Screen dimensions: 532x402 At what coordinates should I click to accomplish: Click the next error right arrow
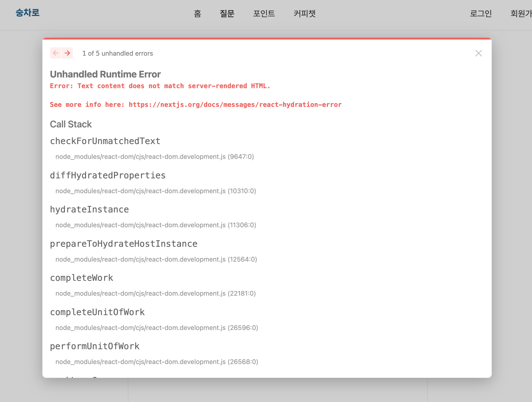tap(67, 53)
